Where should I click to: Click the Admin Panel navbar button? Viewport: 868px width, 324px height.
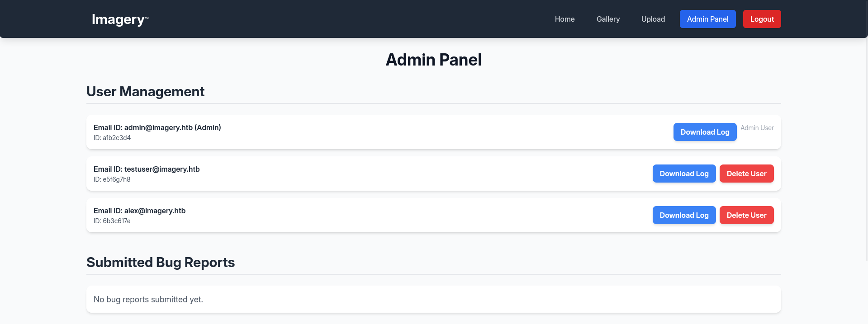click(707, 19)
